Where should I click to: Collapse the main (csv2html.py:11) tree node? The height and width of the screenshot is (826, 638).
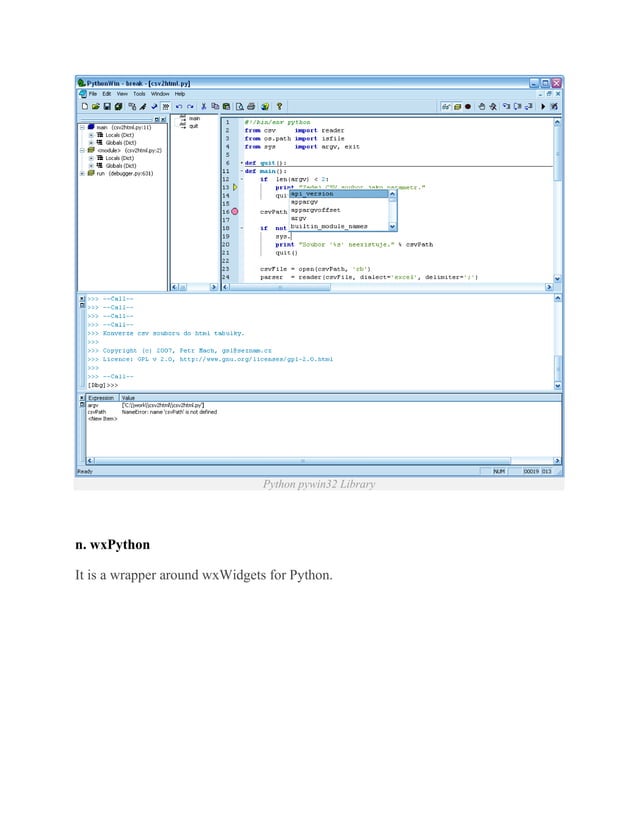pyautogui.click(x=82, y=127)
